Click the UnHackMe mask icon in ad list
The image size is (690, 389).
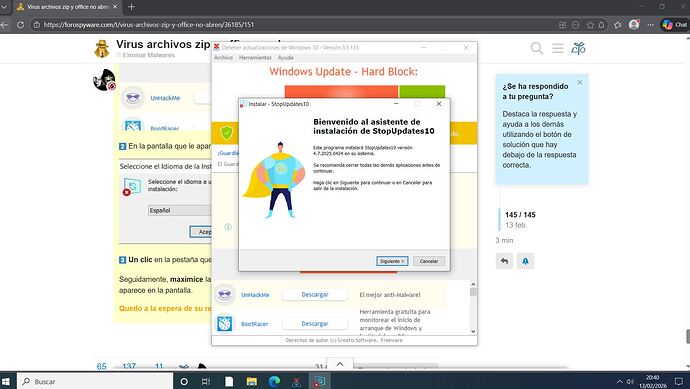point(224,294)
